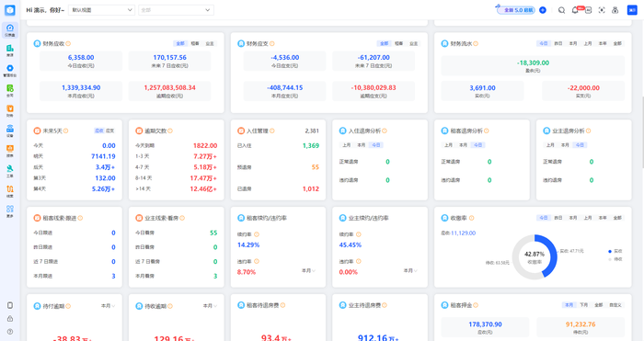Click the 178,370.90 deposit amount
Screen dimensions: 644x341
(x=485, y=324)
